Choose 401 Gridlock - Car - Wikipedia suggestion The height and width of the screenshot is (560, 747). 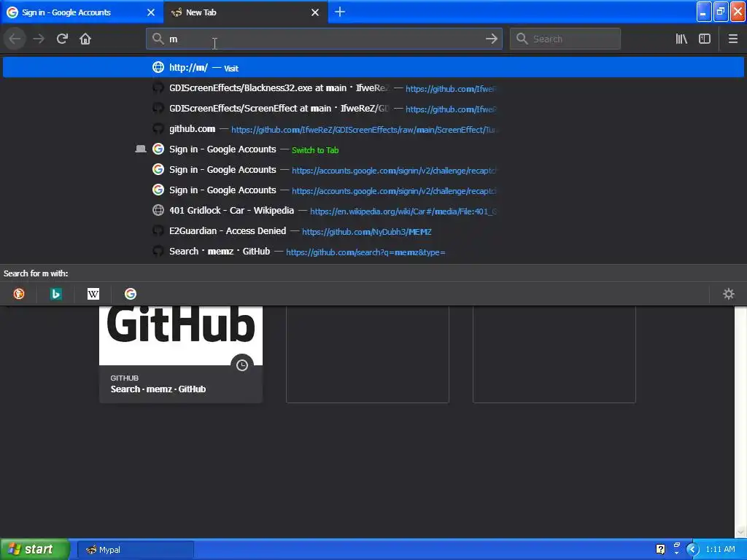[x=373, y=211]
